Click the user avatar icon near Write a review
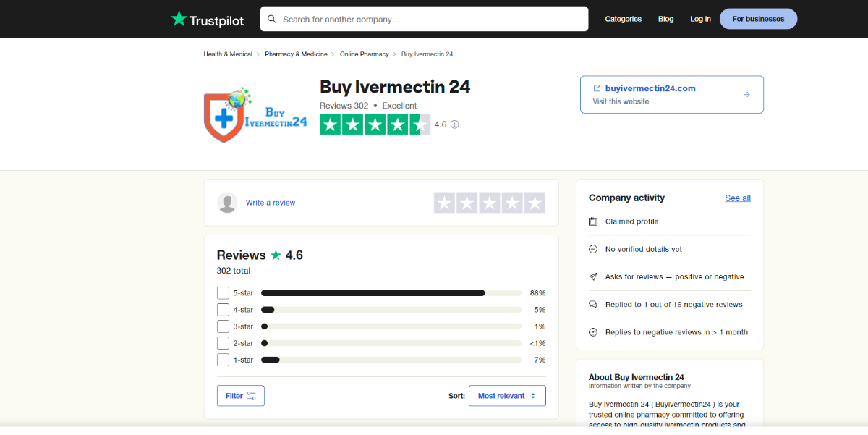 pos(227,203)
